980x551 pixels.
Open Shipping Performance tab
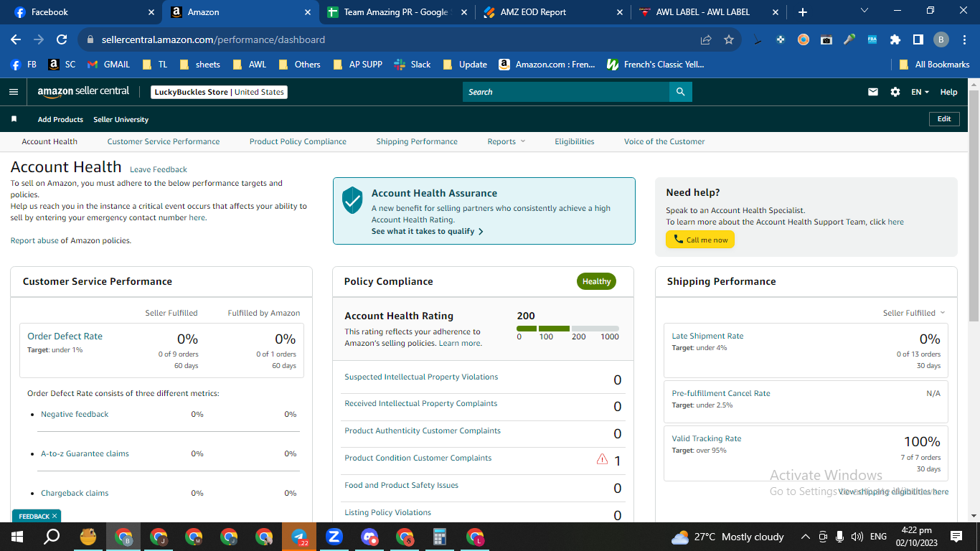[417, 141]
